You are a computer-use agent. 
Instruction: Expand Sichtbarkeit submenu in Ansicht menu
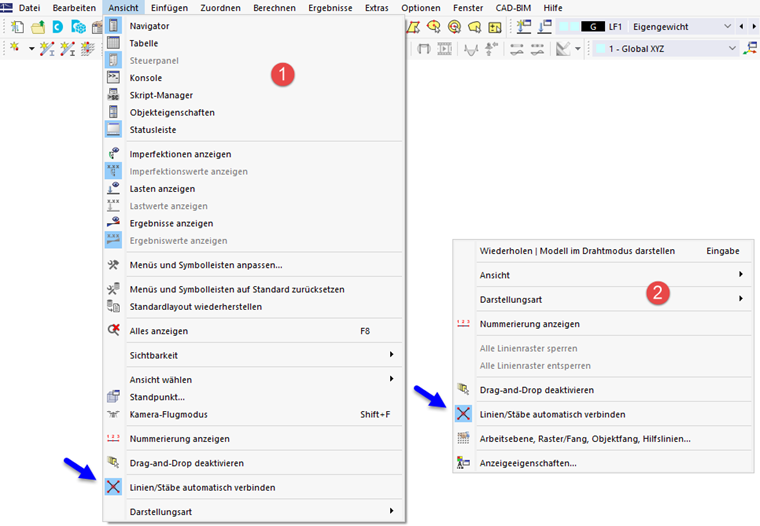pos(253,355)
